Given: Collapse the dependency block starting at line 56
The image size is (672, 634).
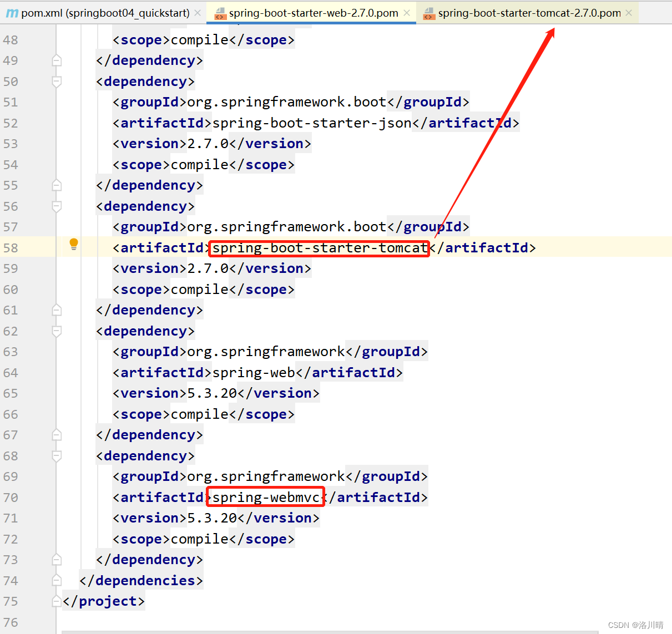Looking at the screenshot, I should pos(56,206).
